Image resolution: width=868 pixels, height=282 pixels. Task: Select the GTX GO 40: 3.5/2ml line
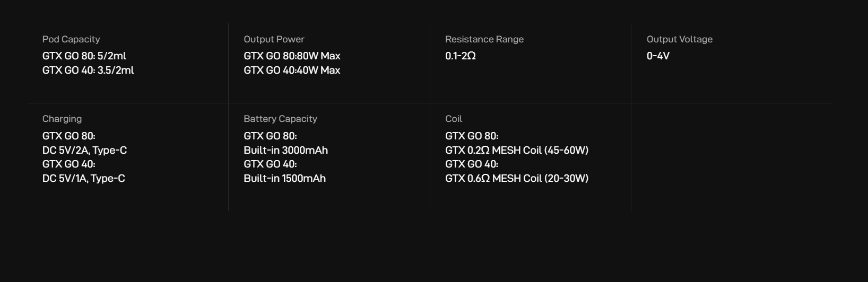coord(88,70)
